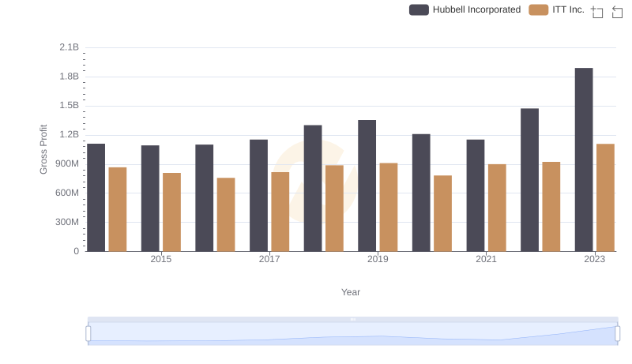The width and height of the screenshot is (632, 364).
Task: Click the 900M y-axis label
Action: click(67, 164)
